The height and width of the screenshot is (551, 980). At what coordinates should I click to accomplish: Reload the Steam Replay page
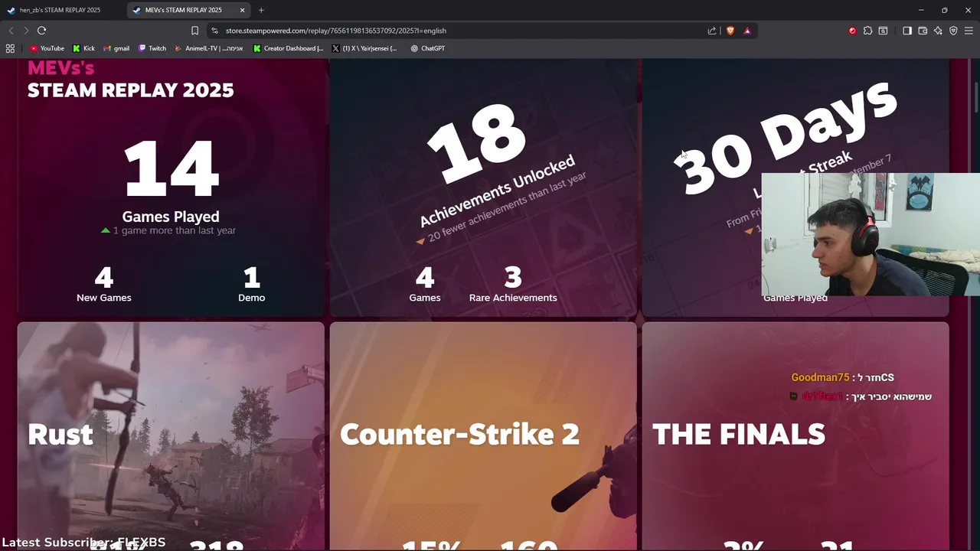click(x=41, y=31)
